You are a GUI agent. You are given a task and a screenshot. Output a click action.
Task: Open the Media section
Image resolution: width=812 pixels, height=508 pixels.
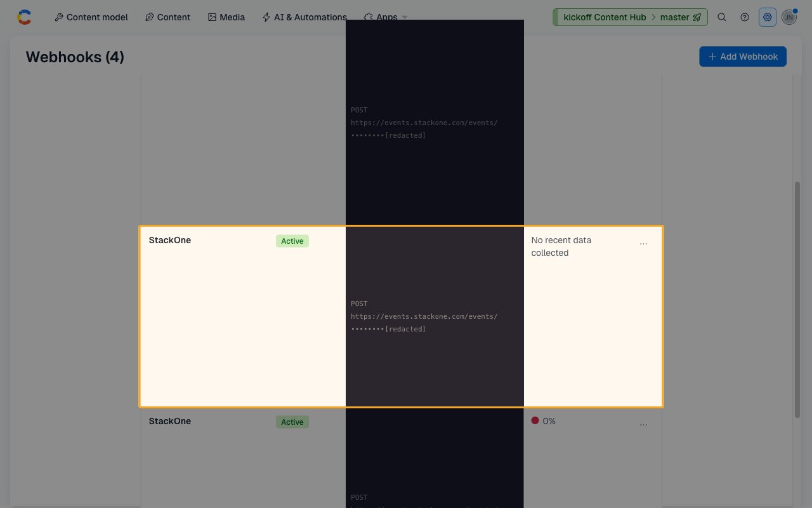click(x=226, y=17)
